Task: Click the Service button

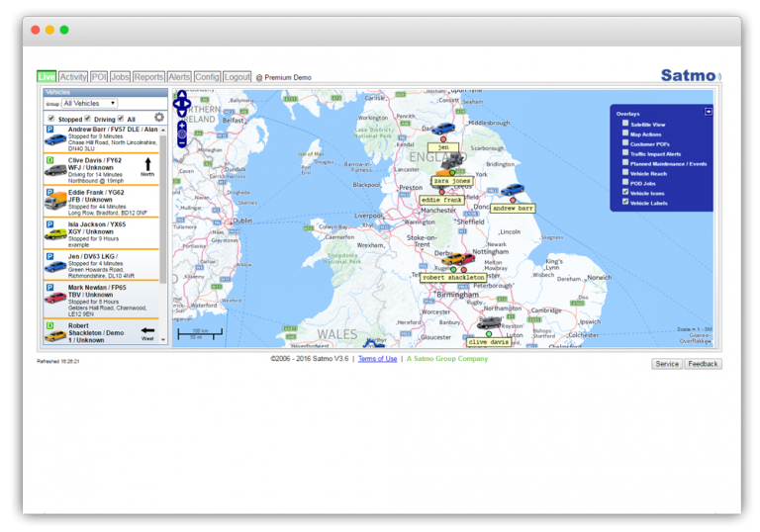Action: point(667,364)
